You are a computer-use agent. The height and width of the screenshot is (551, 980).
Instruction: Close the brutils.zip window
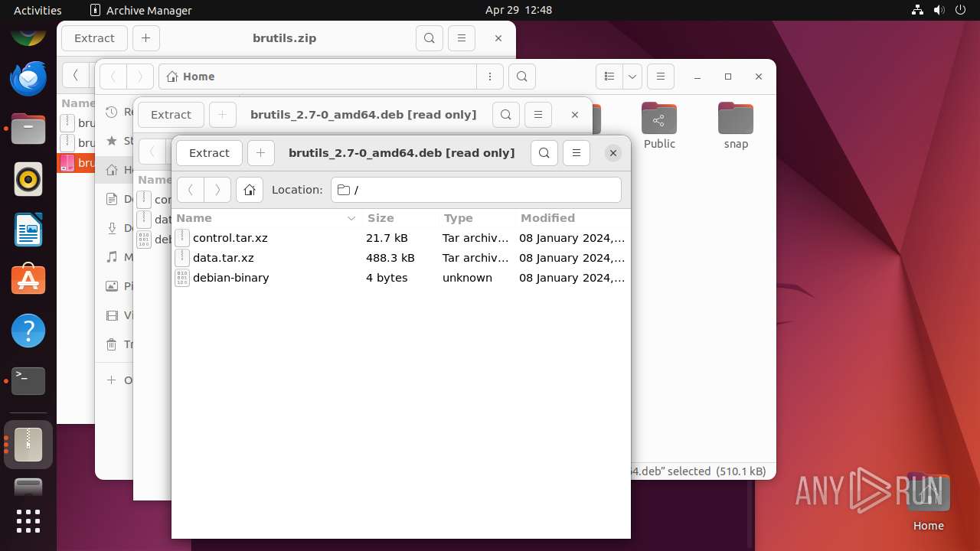tap(498, 38)
